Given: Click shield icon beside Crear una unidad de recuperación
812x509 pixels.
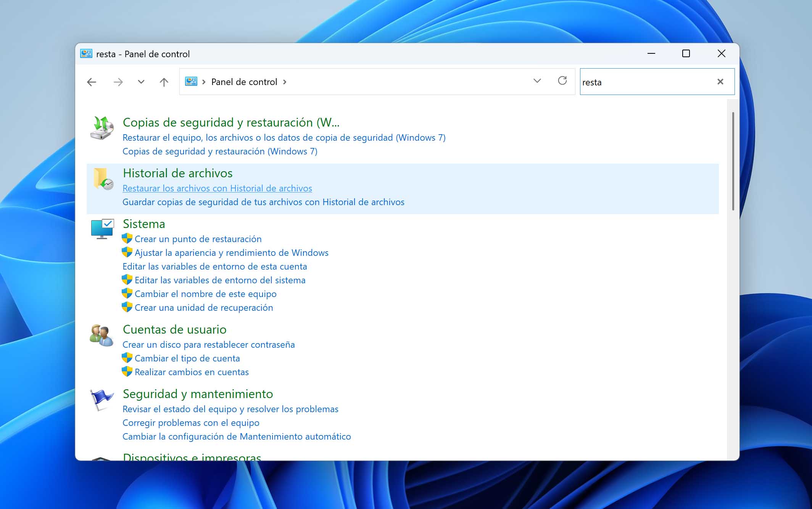Looking at the screenshot, I should [x=127, y=307].
